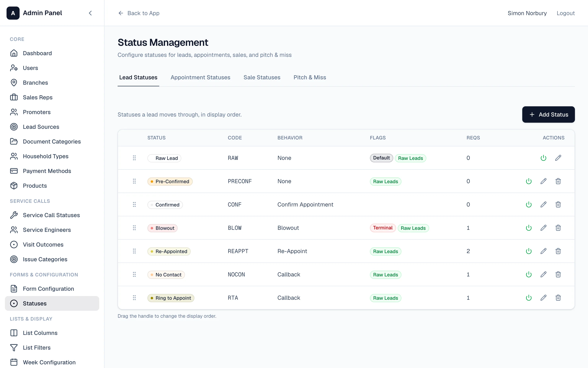Click the Add Status button
Viewport: 588px width, 368px height.
click(548, 115)
